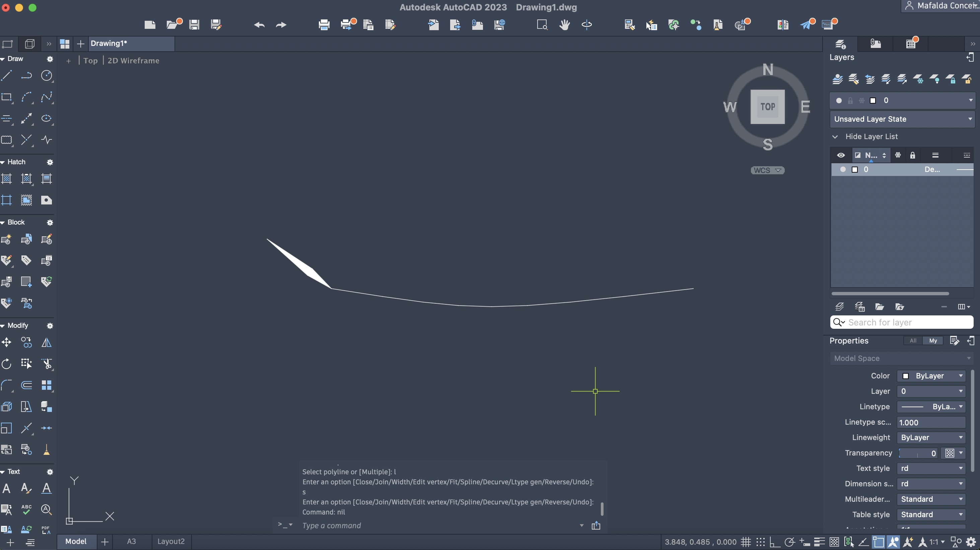Select the Circle draw tool
The image size is (980, 550).
coord(47,75)
